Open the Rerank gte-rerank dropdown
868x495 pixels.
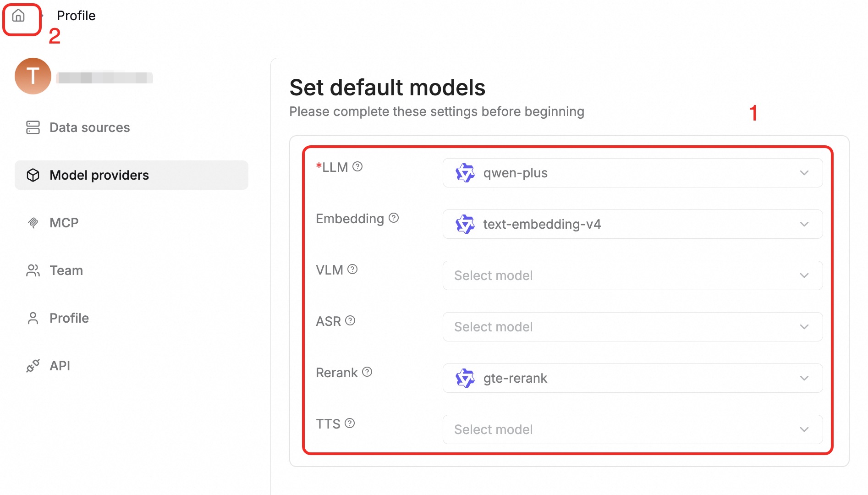[x=632, y=378]
